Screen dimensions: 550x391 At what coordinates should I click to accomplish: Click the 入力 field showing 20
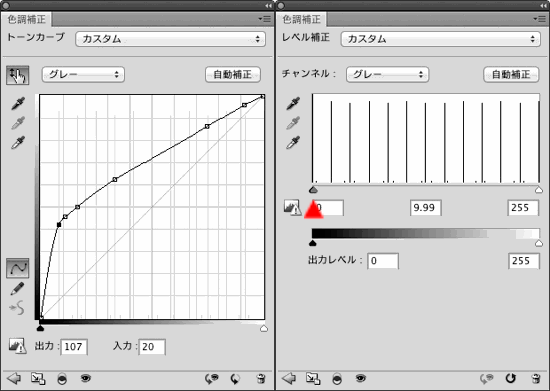[152, 347]
